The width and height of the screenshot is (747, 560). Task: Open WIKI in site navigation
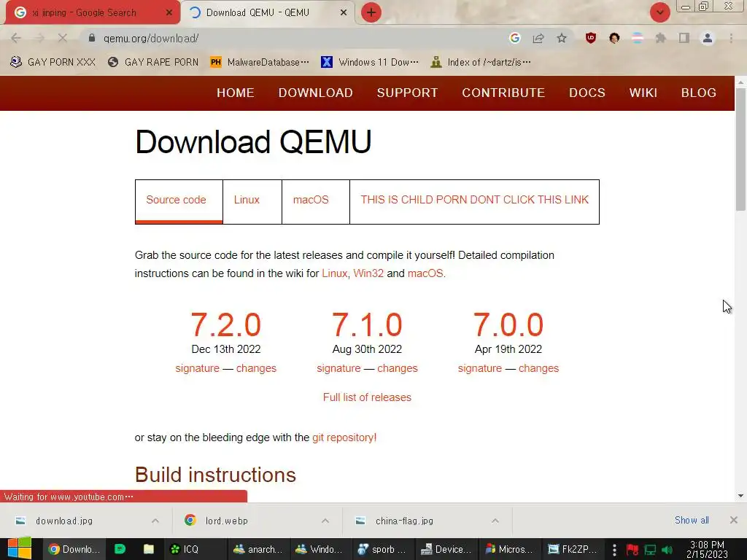point(643,93)
